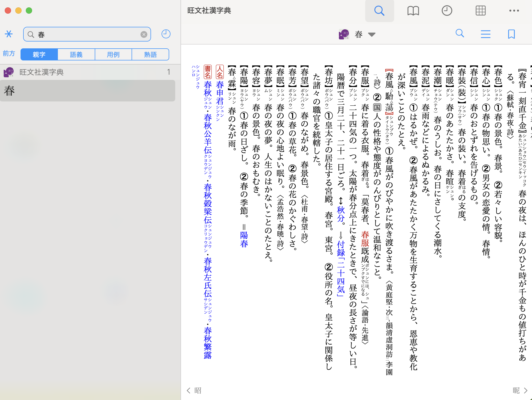
Task: Open search history clock beside search field
Action: coord(166,34)
